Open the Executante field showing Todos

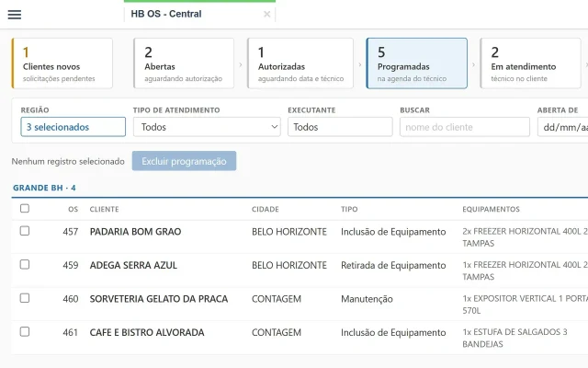(x=340, y=127)
